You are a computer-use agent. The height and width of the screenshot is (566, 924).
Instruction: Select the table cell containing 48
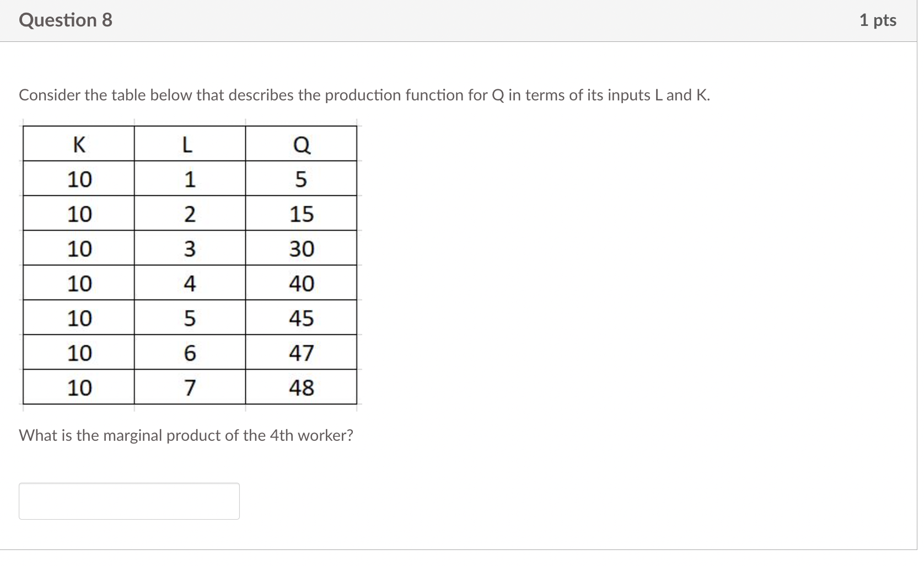coord(300,388)
